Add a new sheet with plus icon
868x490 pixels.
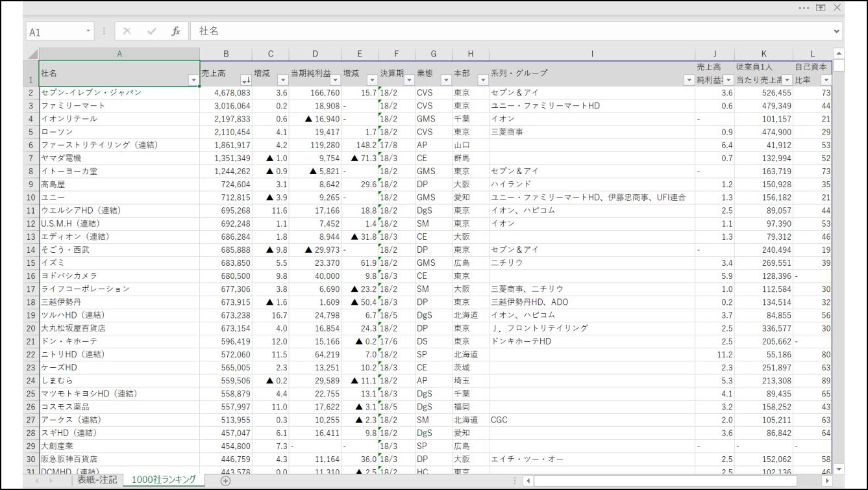[225, 480]
